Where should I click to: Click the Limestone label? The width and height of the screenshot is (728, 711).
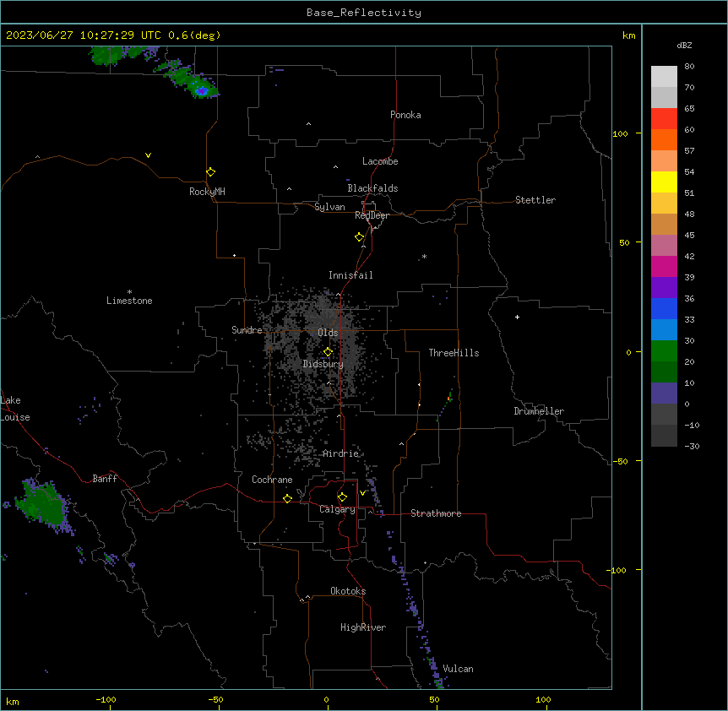[129, 301]
